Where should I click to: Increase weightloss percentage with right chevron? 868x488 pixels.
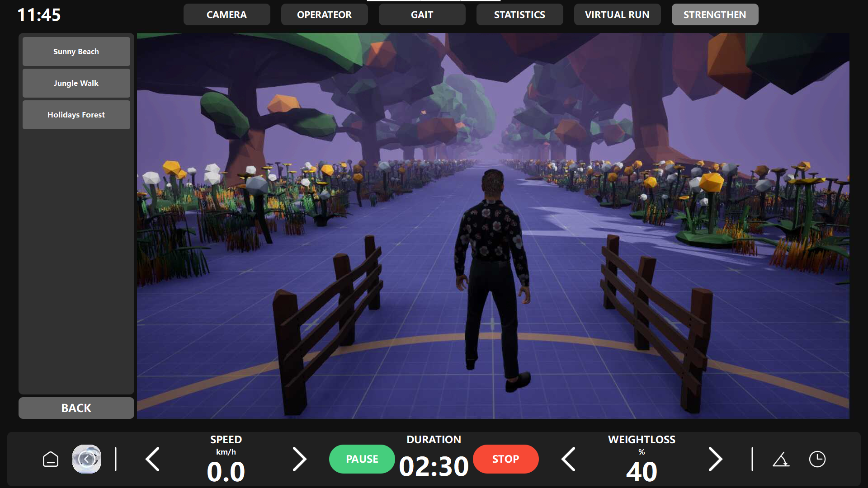tap(715, 460)
